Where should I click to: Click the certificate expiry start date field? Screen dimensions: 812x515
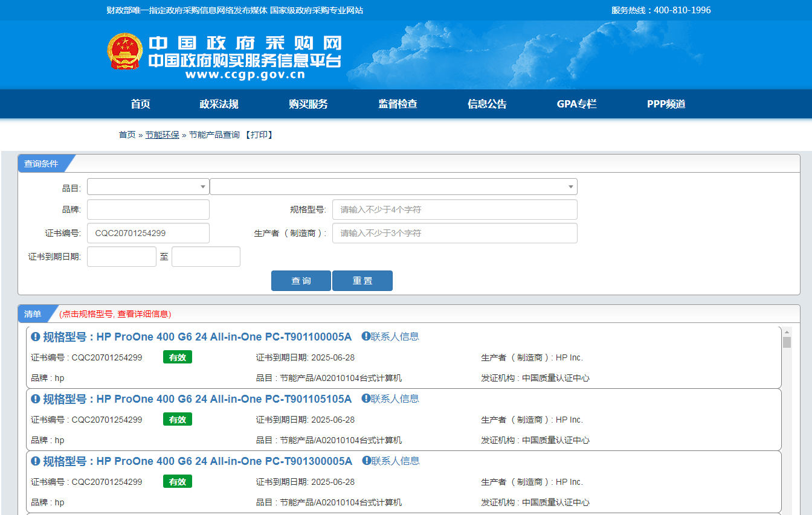click(x=121, y=257)
